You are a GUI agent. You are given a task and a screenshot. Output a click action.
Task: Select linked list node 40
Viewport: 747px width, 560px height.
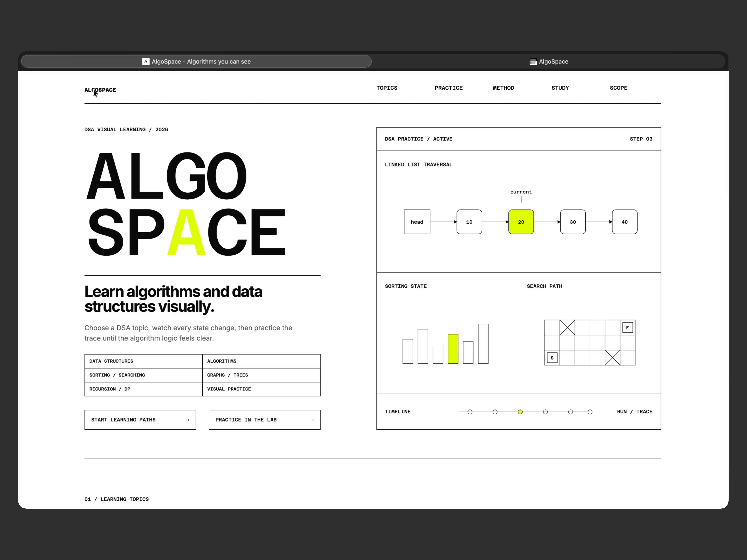pyautogui.click(x=625, y=222)
